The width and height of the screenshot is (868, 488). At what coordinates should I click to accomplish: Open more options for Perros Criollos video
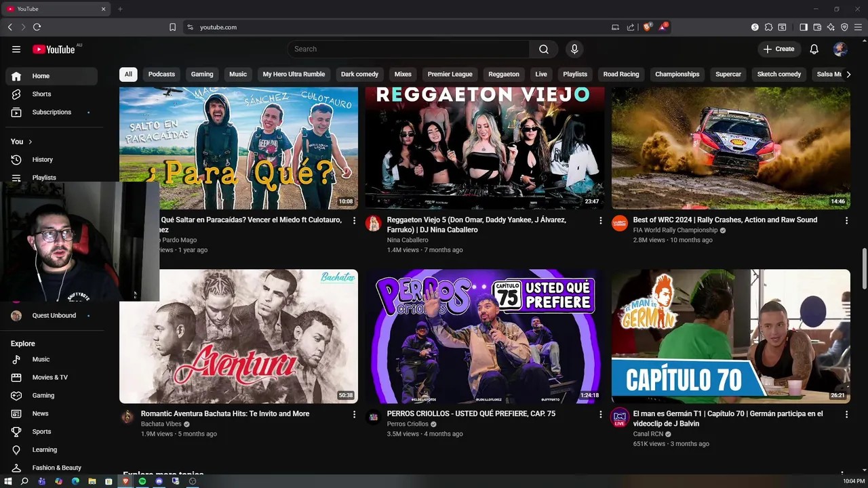click(600, 414)
